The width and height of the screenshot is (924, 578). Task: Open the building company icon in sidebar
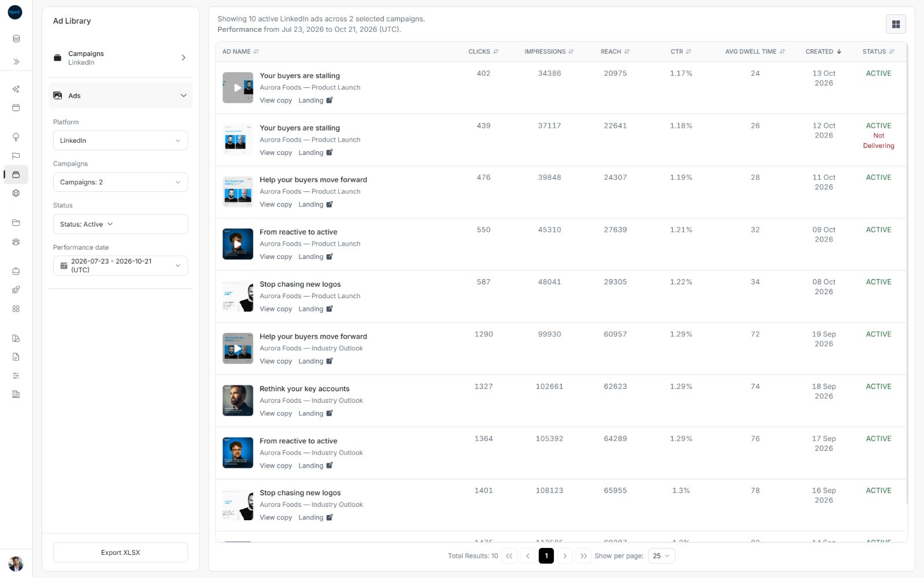point(16,394)
